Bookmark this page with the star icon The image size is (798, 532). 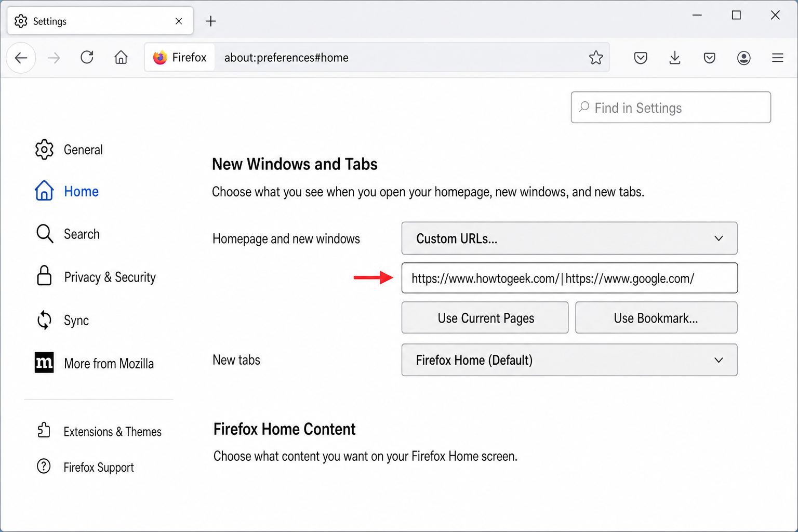[596, 57]
